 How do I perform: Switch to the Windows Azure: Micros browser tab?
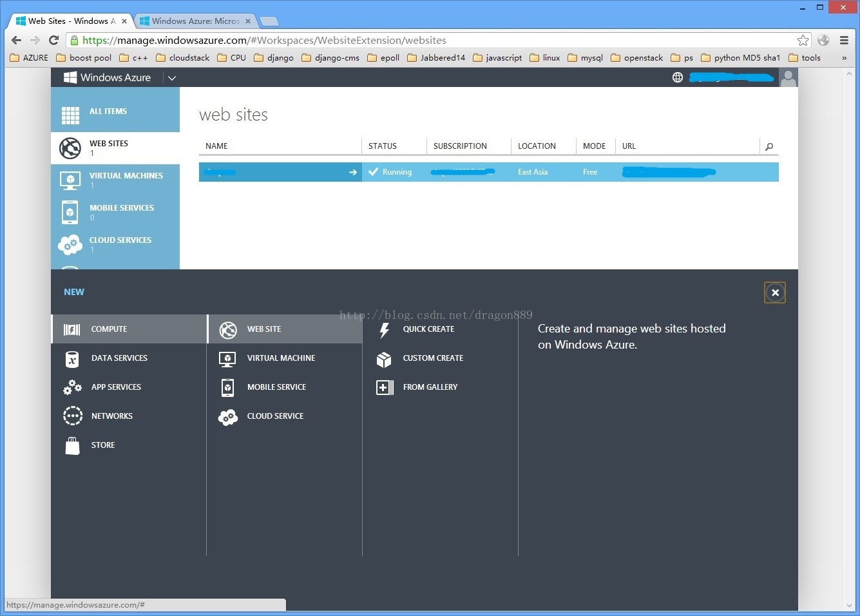pyautogui.click(x=195, y=21)
